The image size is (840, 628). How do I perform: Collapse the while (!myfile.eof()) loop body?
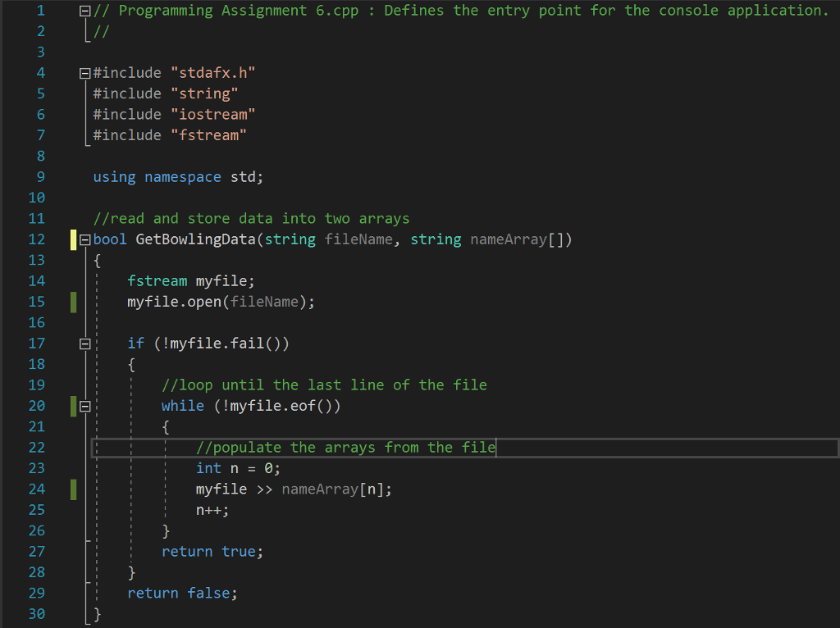tap(84, 405)
